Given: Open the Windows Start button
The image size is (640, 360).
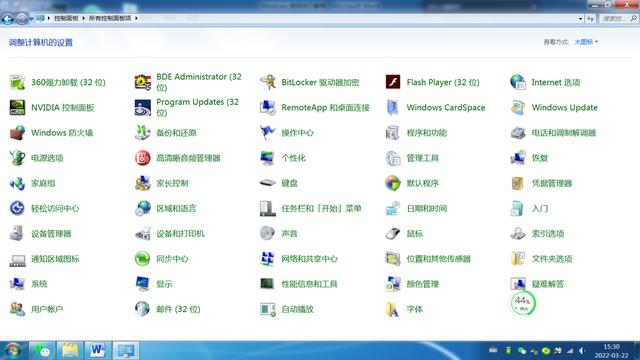Looking at the screenshot, I should (12, 351).
